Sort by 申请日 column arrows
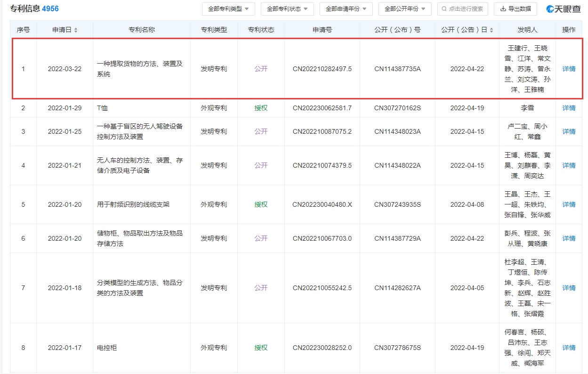Viewport: 588px width, 374px height. 76,30
